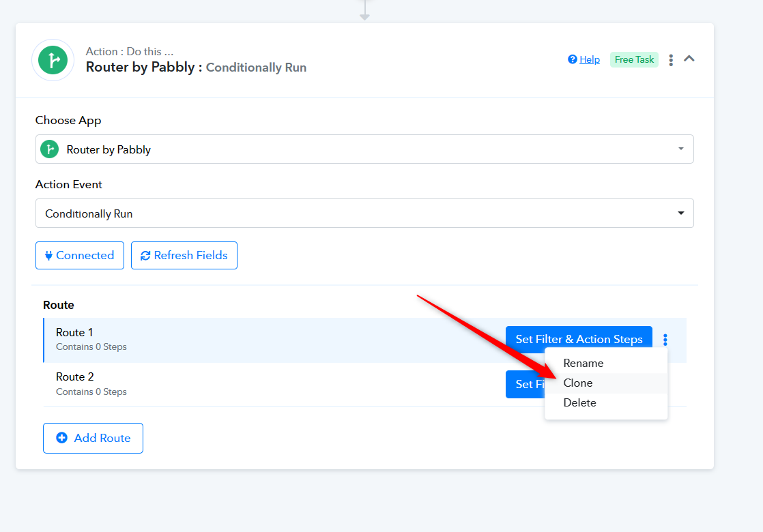Click the Action Event dropdown arrow

click(x=681, y=213)
